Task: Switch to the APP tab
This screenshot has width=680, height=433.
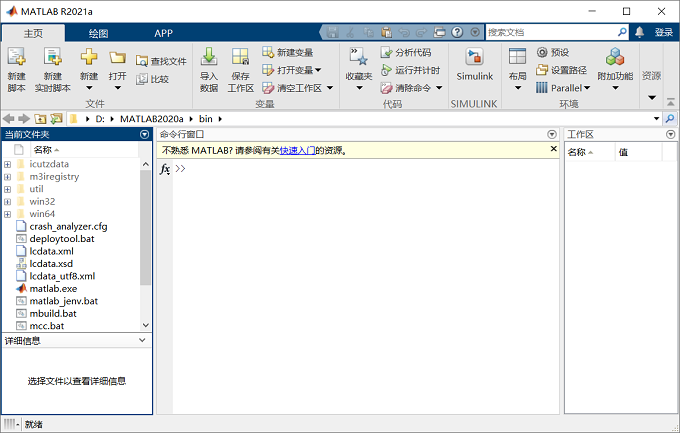Action: tap(163, 33)
